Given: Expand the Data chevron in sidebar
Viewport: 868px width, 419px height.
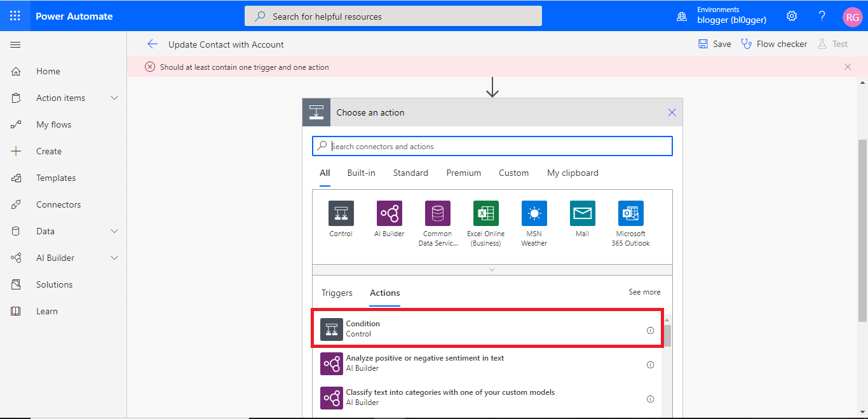Looking at the screenshot, I should (114, 231).
